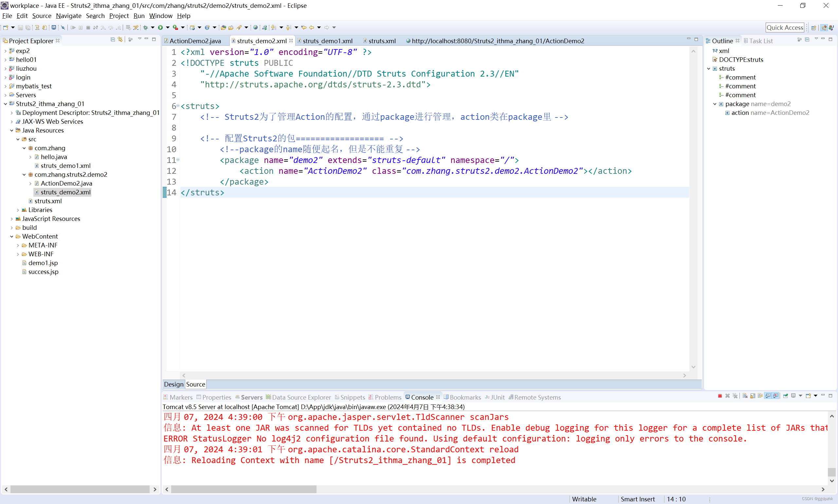
Task: Click the console horizontal scrollbar thumb
Action: click(x=244, y=489)
